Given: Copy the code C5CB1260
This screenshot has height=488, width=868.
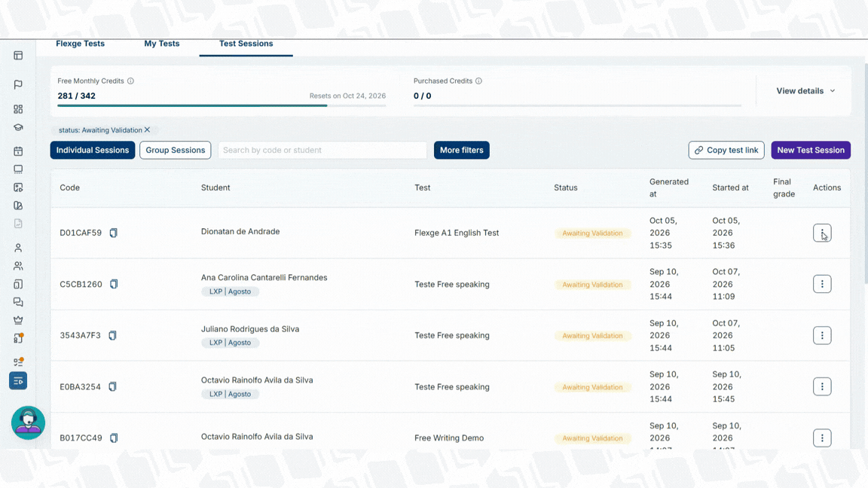Looking at the screenshot, I should pos(114,284).
